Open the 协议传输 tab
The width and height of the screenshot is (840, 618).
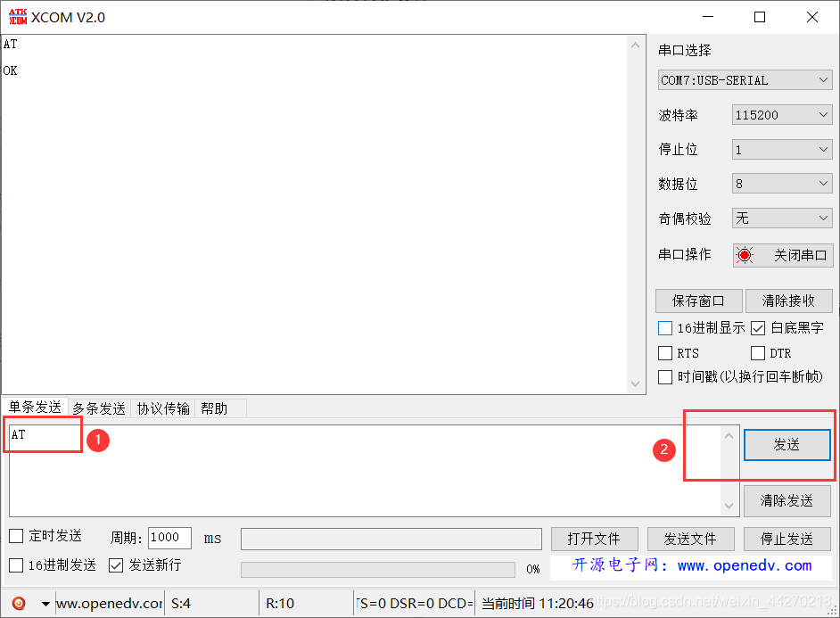point(163,408)
